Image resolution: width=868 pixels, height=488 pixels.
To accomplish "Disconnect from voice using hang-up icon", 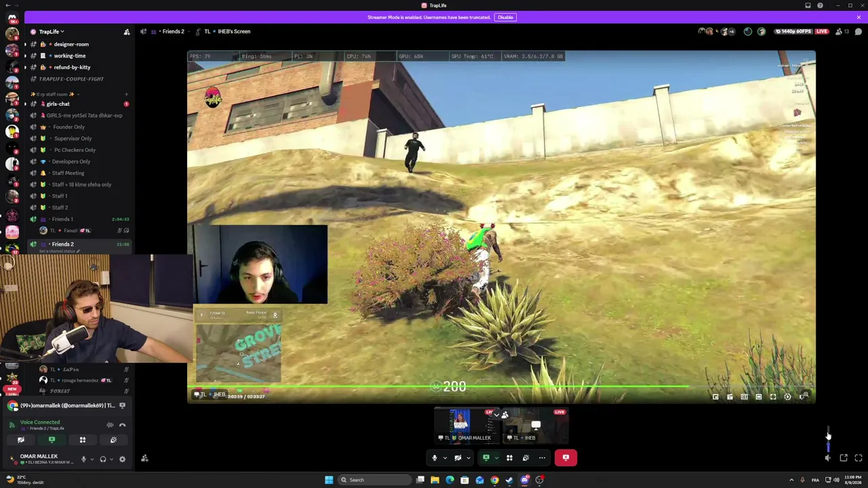I will (122, 425).
